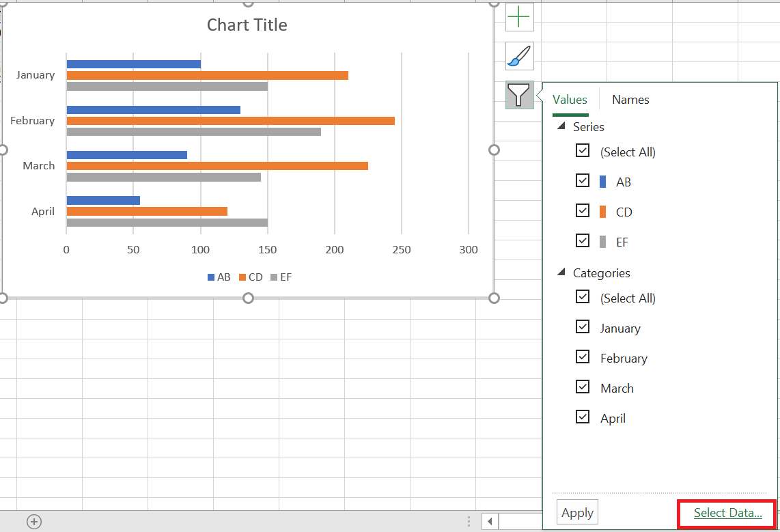The image size is (780, 532).
Task: Uncheck the AB series checkbox
Action: (x=583, y=180)
